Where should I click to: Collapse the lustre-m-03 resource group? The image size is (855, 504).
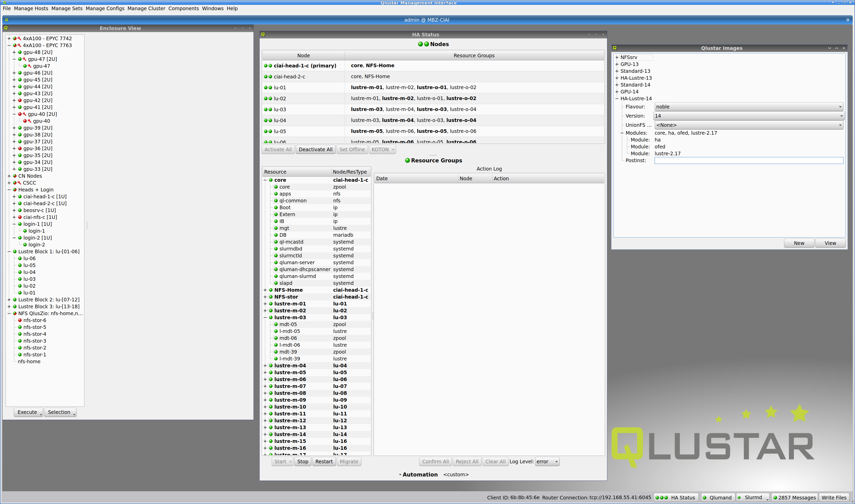point(265,318)
